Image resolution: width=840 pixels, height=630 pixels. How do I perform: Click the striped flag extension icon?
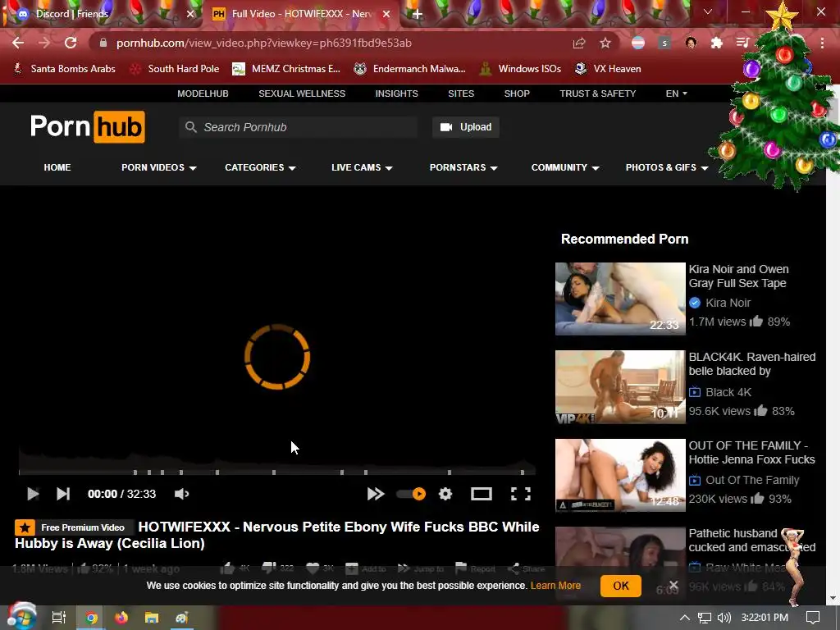click(x=638, y=43)
